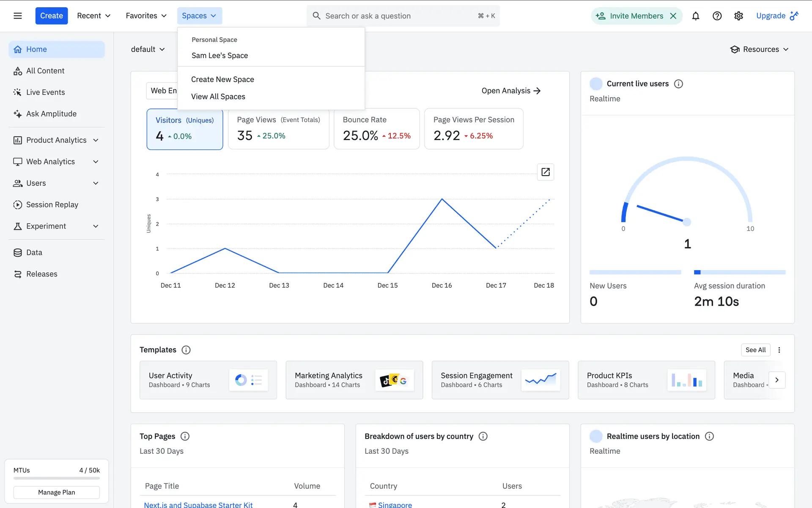Click info icon next to Templates
The height and width of the screenshot is (508, 812).
186,350
